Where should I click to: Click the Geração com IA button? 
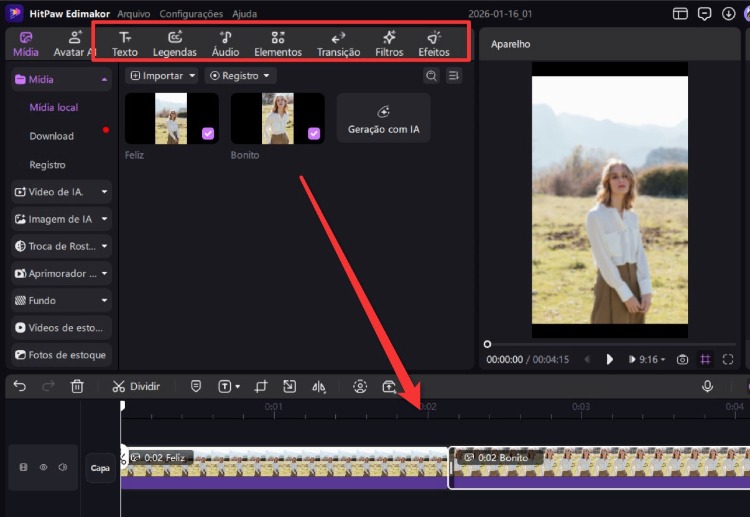[384, 118]
